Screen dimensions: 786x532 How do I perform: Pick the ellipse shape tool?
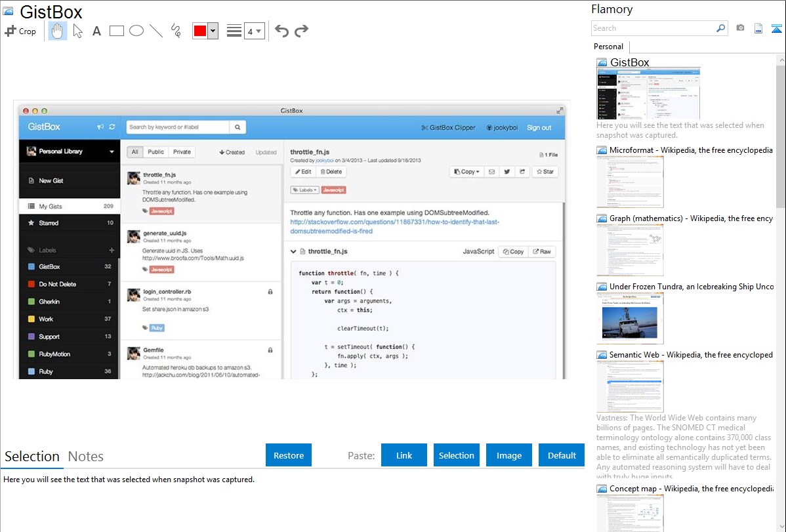[136, 31]
